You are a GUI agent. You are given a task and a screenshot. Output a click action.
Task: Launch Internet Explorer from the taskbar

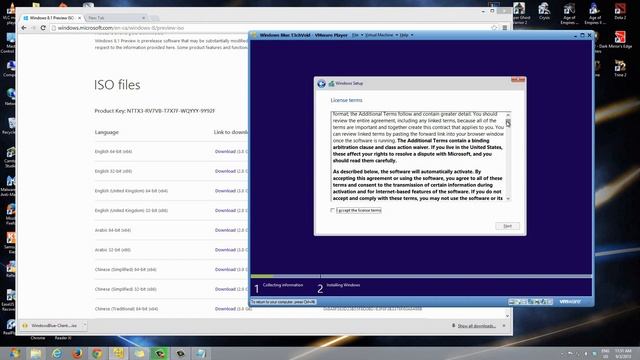coord(56,353)
